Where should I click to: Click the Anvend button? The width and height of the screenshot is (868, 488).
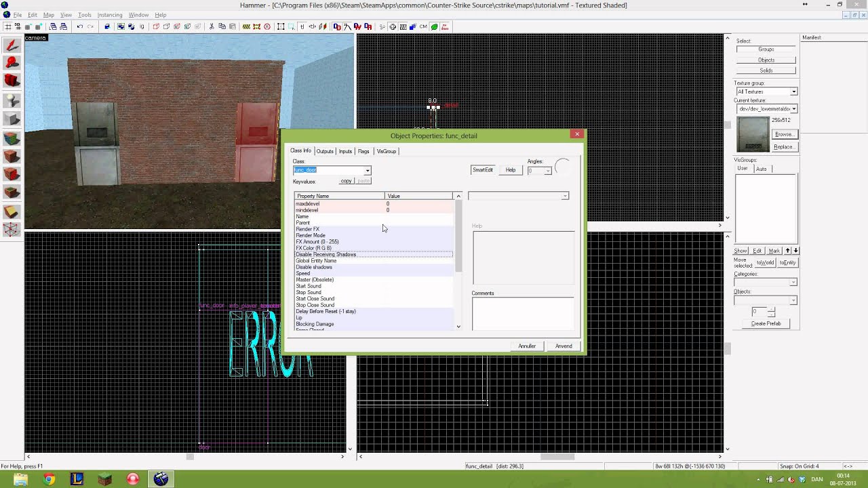pos(564,346)
